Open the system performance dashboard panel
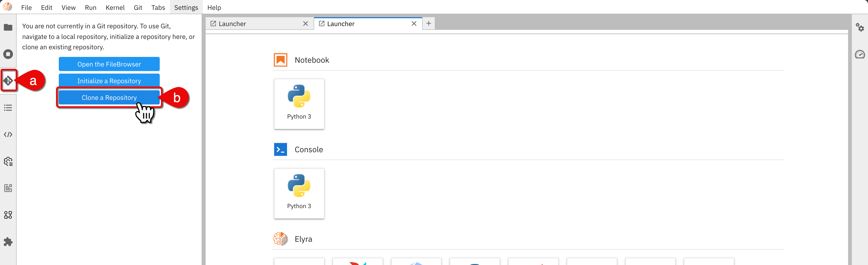 click(860, 54)
